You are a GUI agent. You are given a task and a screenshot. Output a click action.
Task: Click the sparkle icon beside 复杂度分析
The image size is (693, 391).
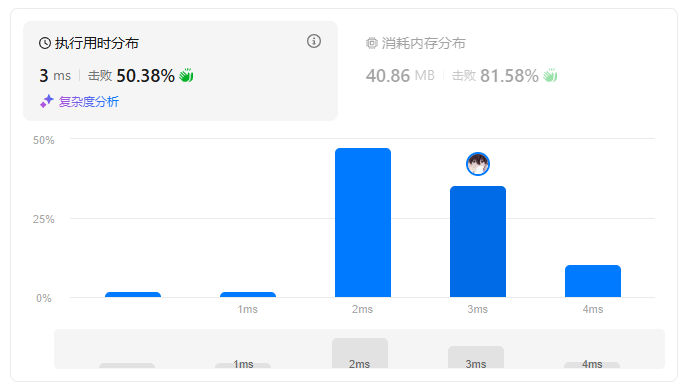click(46, 102)
